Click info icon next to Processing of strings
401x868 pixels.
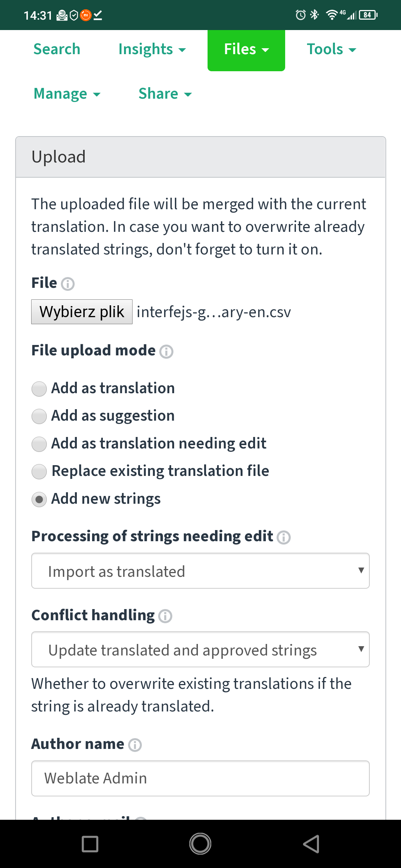click(284, 537)
